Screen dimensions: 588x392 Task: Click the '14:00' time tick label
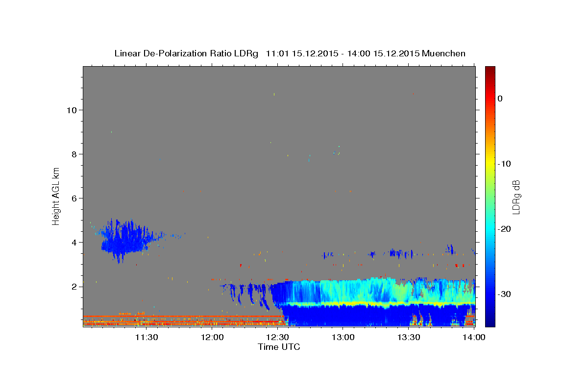(473, 337)
